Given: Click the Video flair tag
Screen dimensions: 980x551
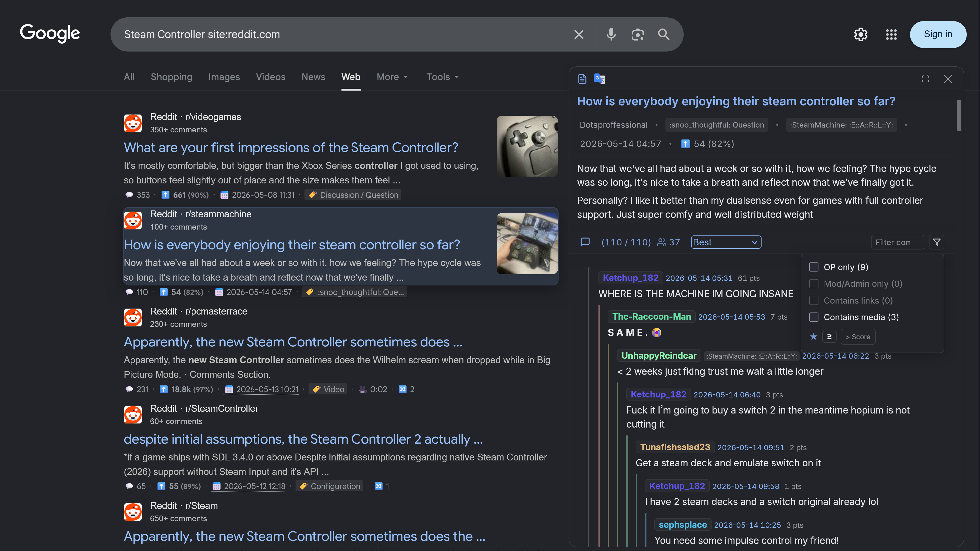Looking at the screenshot, I should point(328,389).
